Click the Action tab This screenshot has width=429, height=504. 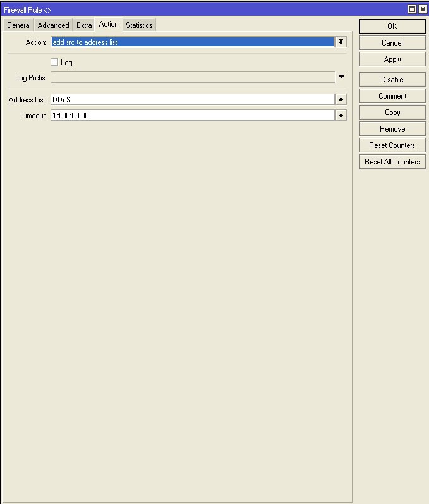tap(109, 24)
